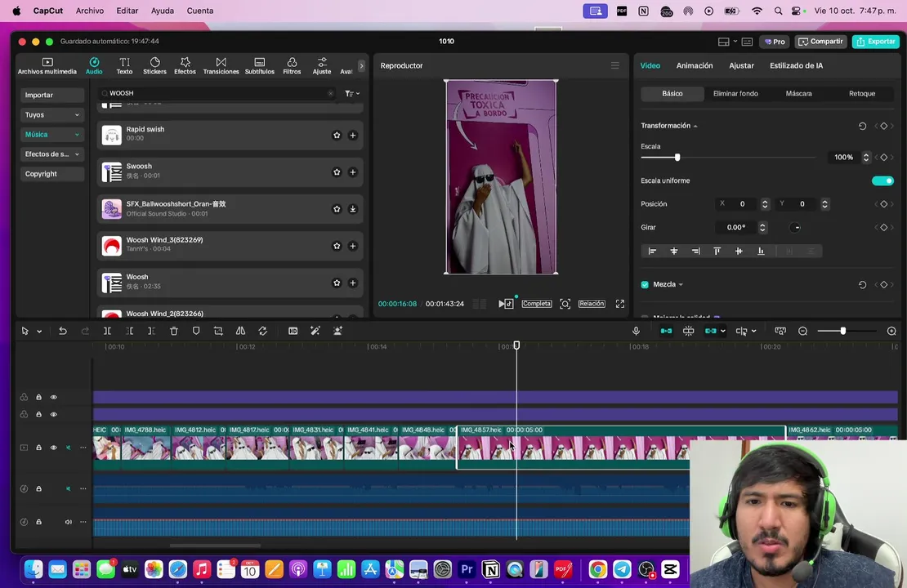Add Woosh Wind_3(823269) to timeline
This screenshot has width=907, height=588.
(x=353, y=247)
